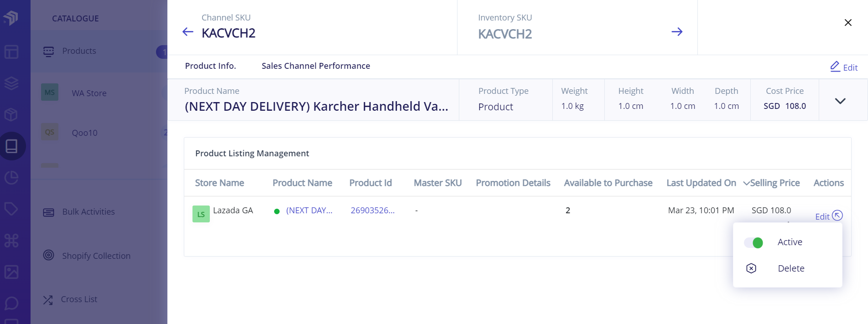Image resolution: width=868 pixels, height=324 pixels.
Task: Click the CATALOGUE heading
Action: [75, 19]
